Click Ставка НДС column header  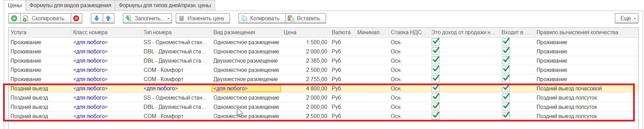click(x=408, y=32)
